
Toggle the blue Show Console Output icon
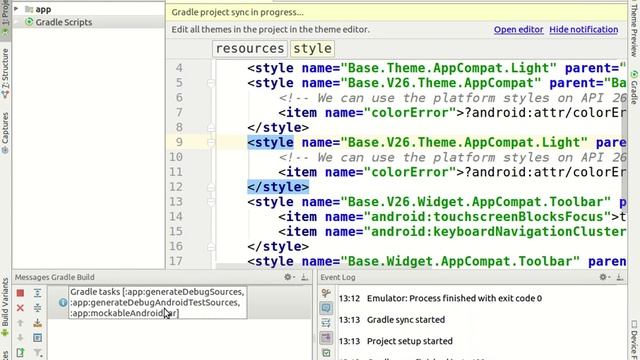coord(38,338)
